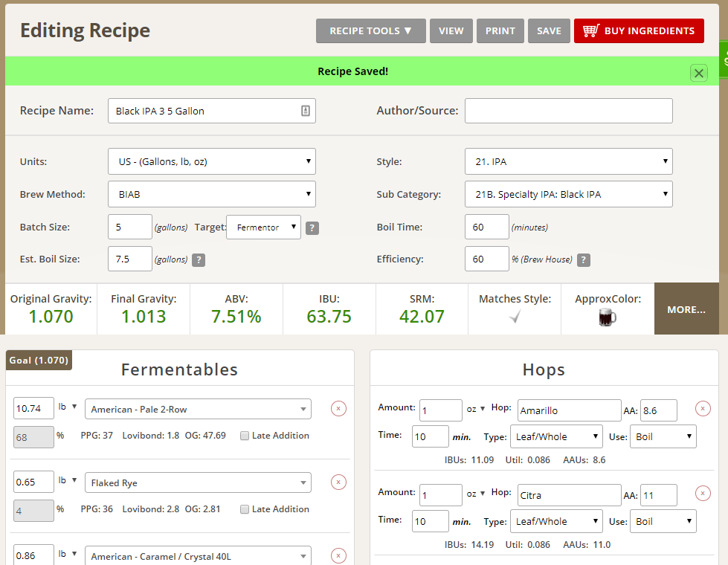Click the help icon next to Efficiency
Screen dimensions: 728x565
(x=584, y=260)
